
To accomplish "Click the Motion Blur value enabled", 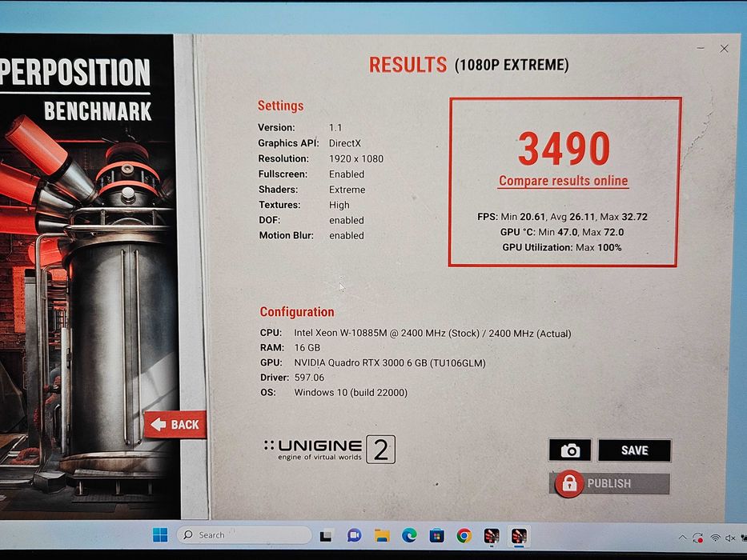I will [347, 236].
